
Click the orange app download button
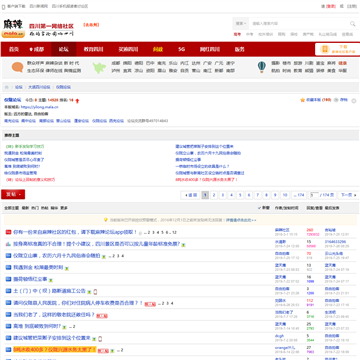click(x=337, y=49)
